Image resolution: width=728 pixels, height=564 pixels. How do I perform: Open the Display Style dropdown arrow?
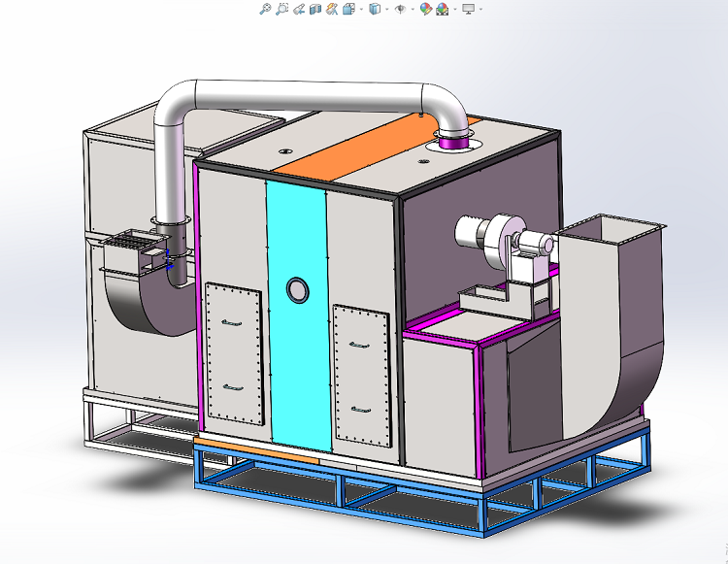pos(386,10)
